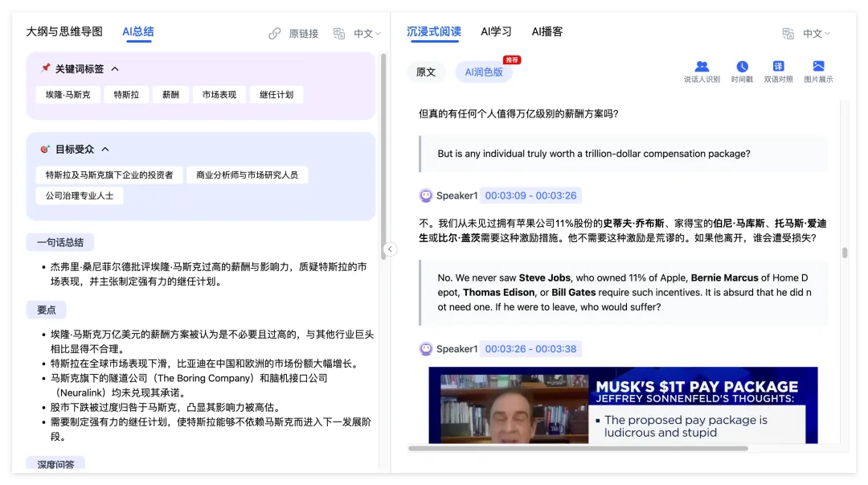
Task: Click the target icon beside 目标受众
Action: pyautogui.click(x=45, y=149)
